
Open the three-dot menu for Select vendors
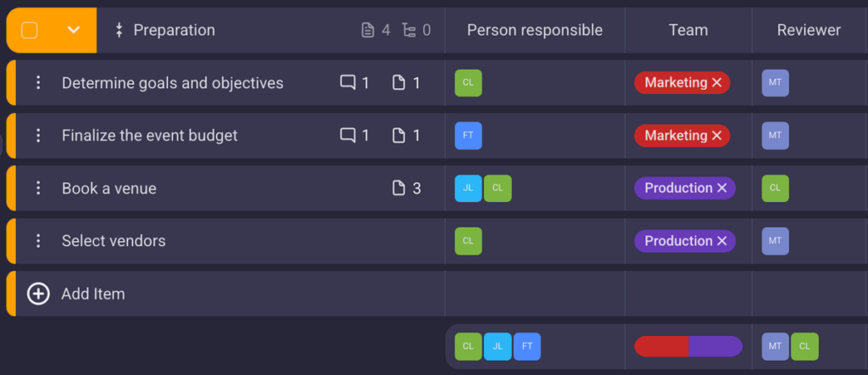click(37, 241)
